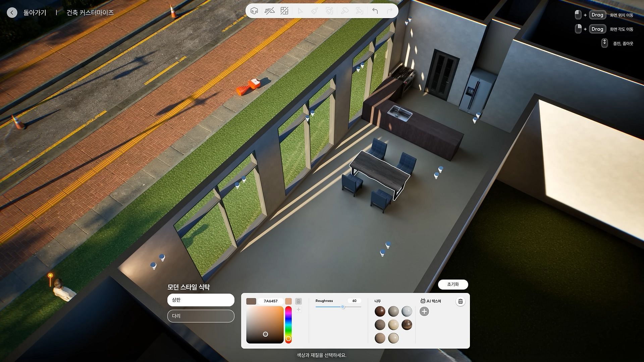Toggle roof visibility icon in toolbar
Viewport: 644px width, 362px height.
point(269,11)
